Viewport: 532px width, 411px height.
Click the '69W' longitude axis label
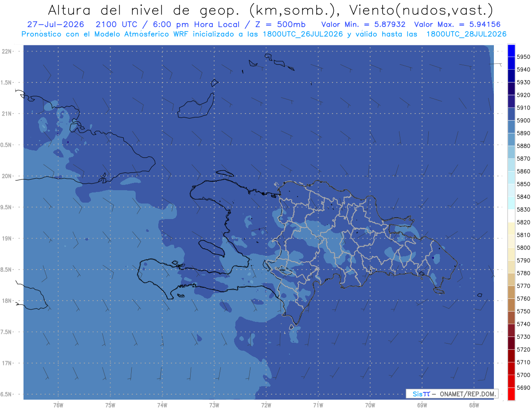422,405
